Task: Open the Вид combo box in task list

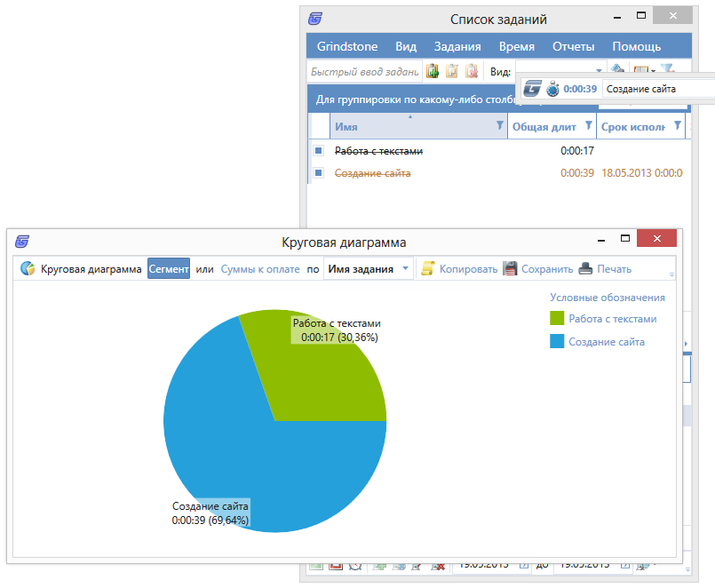Action: [560, 71]
